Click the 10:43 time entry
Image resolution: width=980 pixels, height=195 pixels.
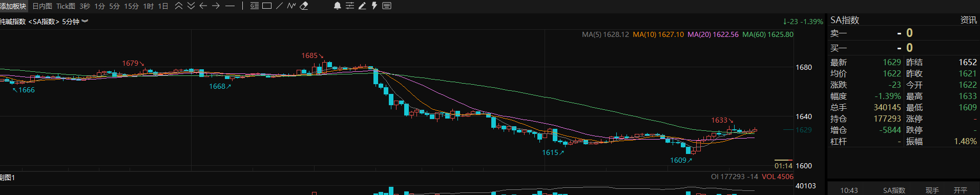click(849, 190)
